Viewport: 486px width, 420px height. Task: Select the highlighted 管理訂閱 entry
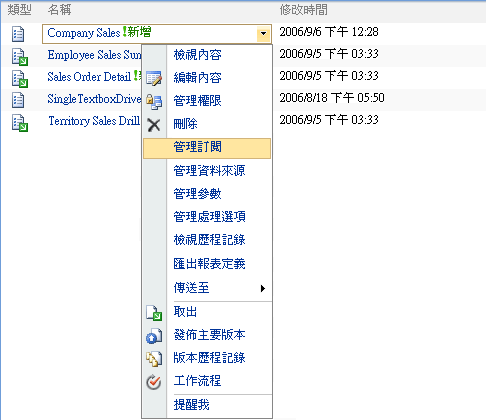207,148
